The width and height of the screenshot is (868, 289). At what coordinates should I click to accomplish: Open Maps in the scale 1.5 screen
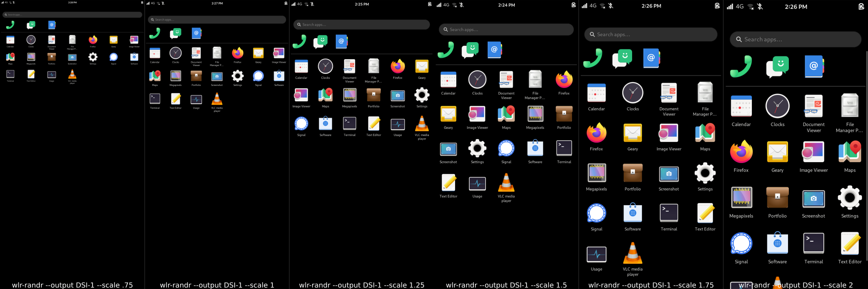point(506,114)
